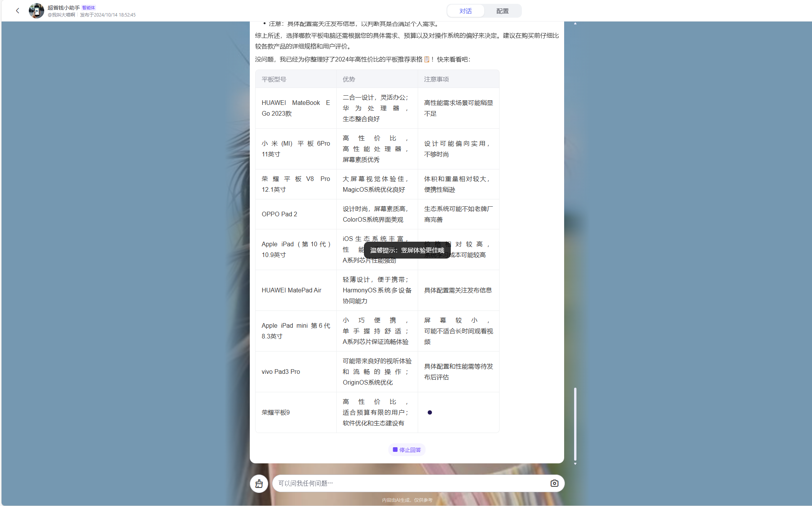This screenshot has height=506, width=812.
Task: Click the 发布于2024/10/14 timestamp
Action: click(107, 15)
